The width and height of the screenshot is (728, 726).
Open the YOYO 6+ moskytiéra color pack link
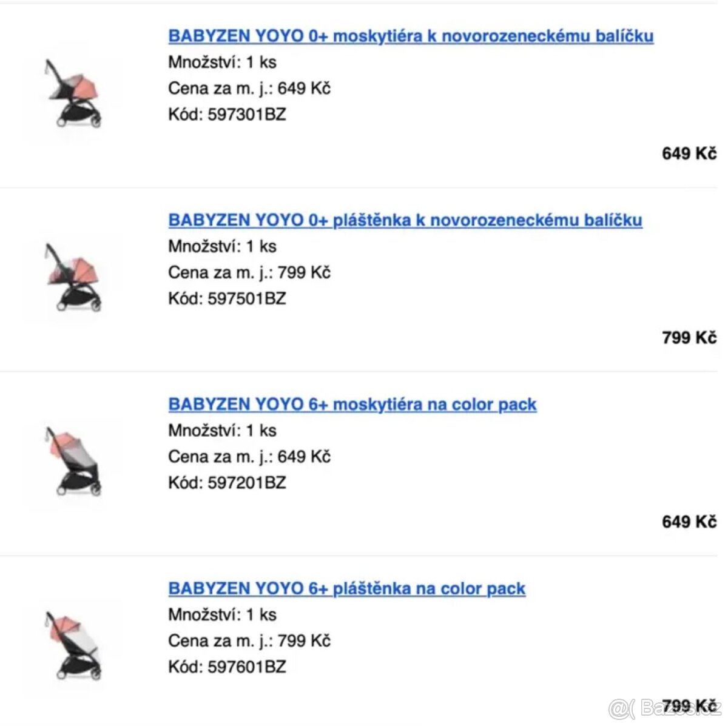coord(352,404)
